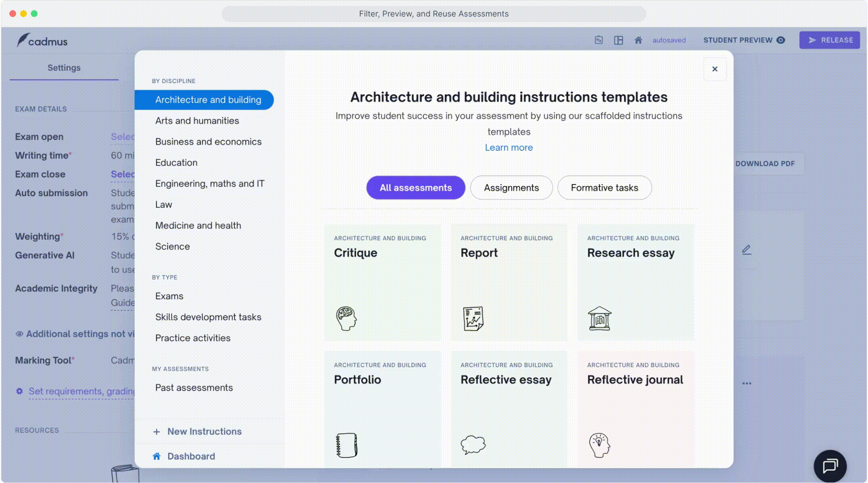This screenshot has width=868, height=483.
Task: Open the Report template card
Action: click(x=509, y=282)
